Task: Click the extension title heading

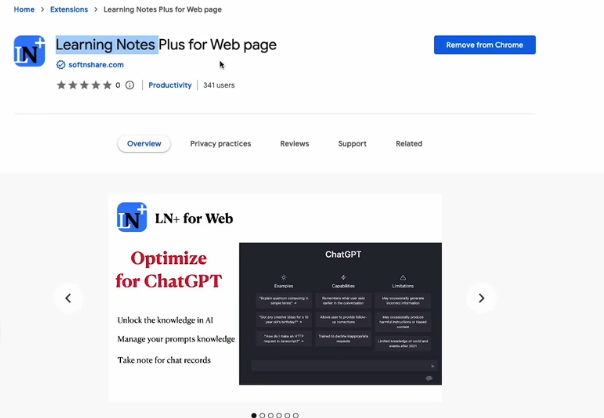Action: [x=166, y=45]
